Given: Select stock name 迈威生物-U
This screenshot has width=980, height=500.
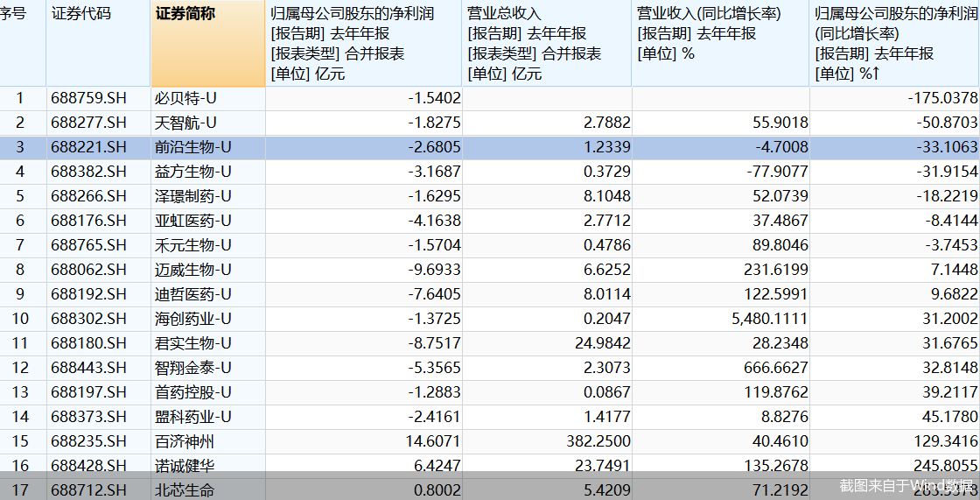Looking at the screenshot, I should [x=192, y=270].
